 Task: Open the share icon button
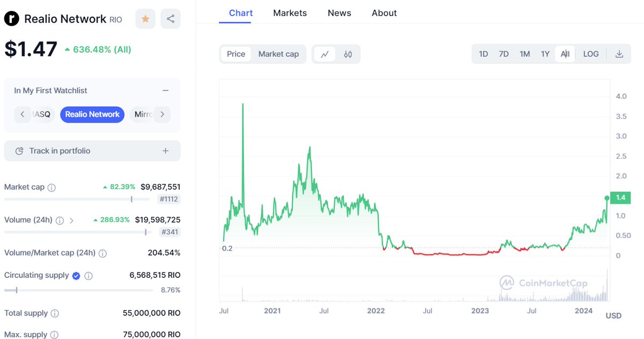171,19
